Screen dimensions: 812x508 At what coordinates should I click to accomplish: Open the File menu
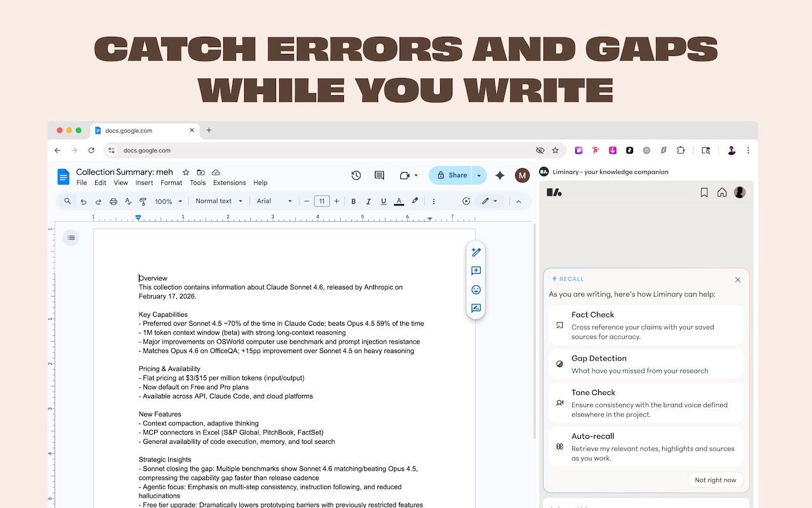coord(82,183)
